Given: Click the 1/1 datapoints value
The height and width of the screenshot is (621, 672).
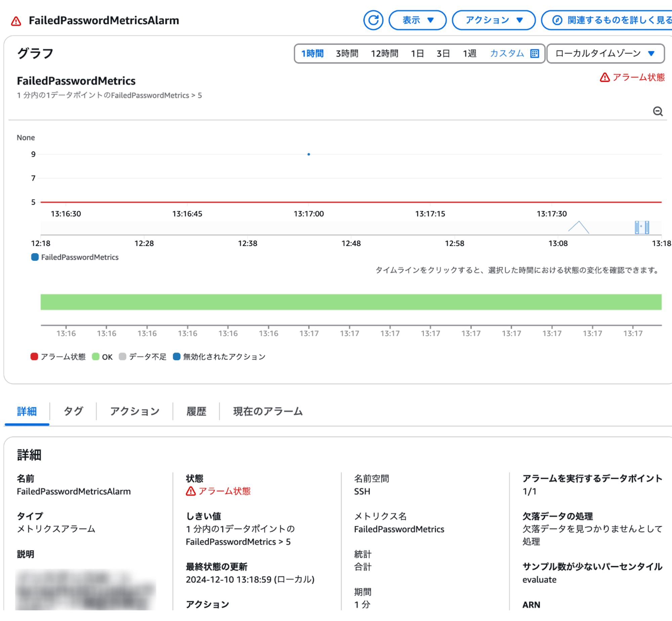Looking at the screenshot, I should click(529, 491).
